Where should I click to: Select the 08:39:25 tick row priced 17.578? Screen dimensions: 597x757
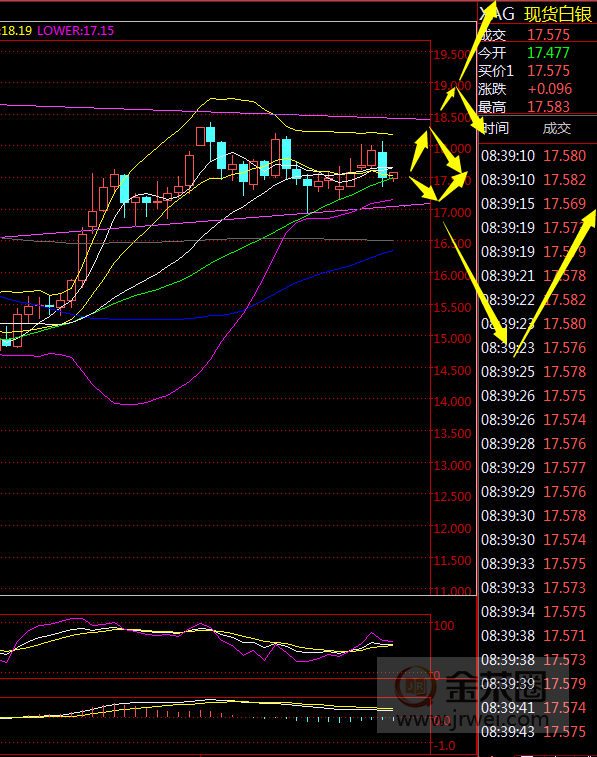[x=533, y=372]
